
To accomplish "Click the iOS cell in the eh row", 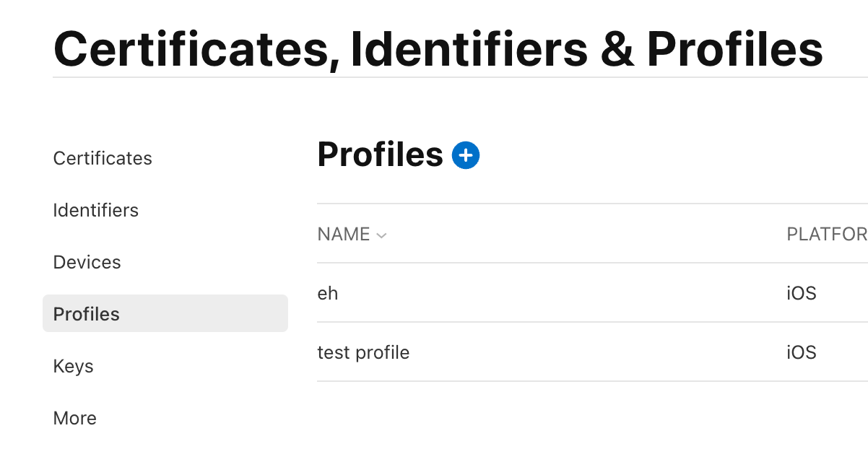I will (x=801, y=293).
